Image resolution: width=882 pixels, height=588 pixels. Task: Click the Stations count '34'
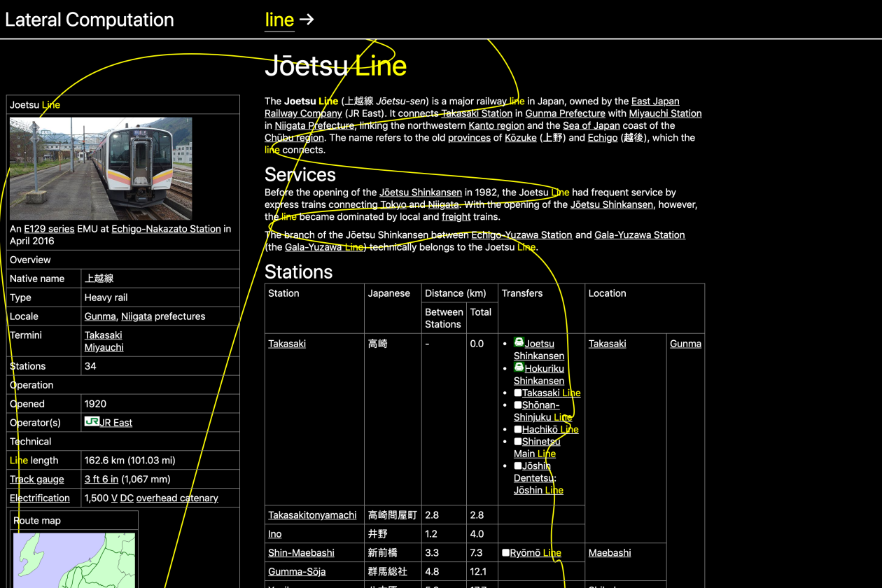tap(90, 366)
